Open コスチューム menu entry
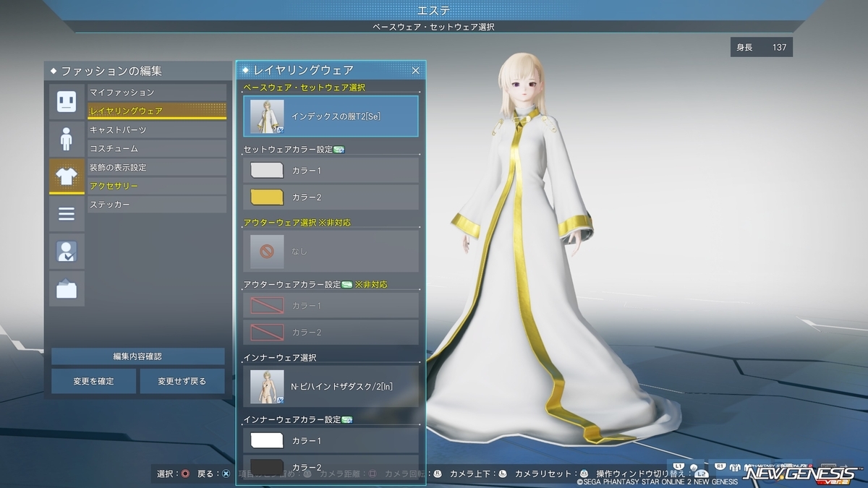This screenshot has width=868, height=488. coord(157,149)
